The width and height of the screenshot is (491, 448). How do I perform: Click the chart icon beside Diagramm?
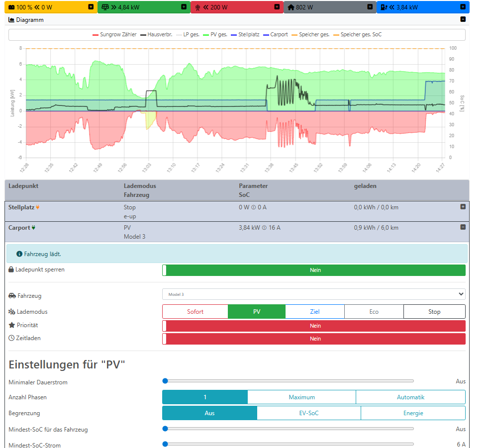[x=10, y=19]
